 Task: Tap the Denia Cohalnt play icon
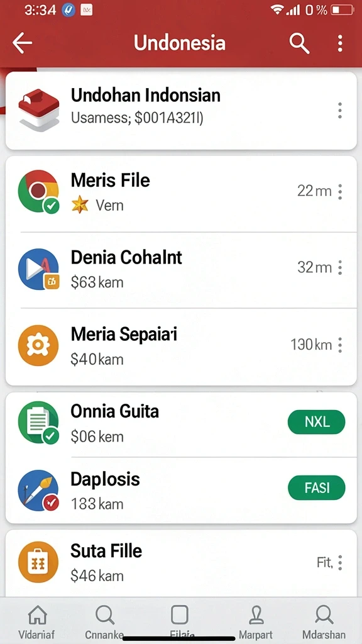pos(38,269)
